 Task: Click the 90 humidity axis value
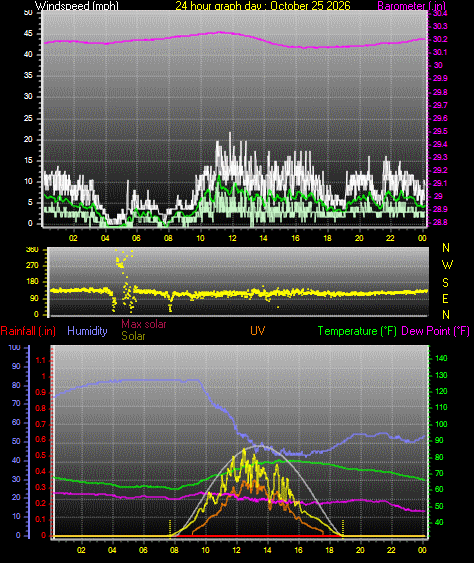[16, 366]
